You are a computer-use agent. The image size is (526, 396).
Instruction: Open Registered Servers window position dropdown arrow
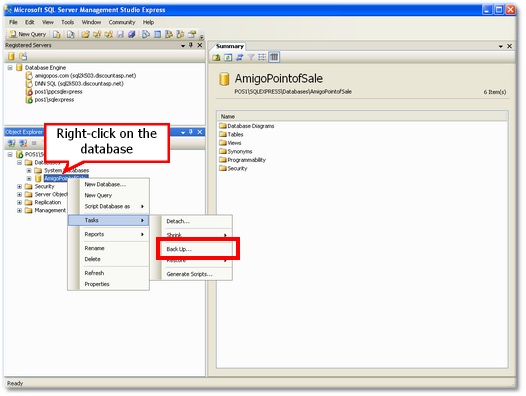pyautogui.click(x=183, y=46)
